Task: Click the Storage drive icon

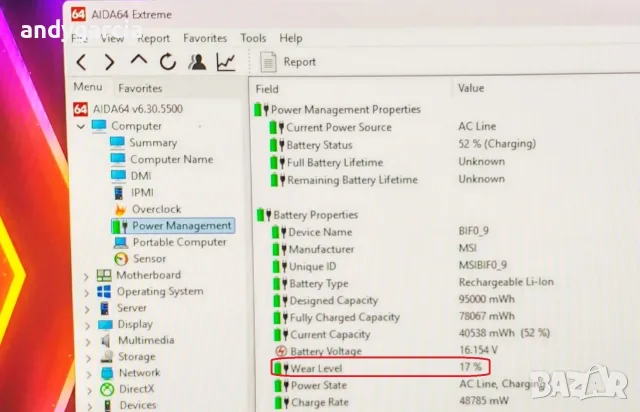Action: (x=107, y=356)
